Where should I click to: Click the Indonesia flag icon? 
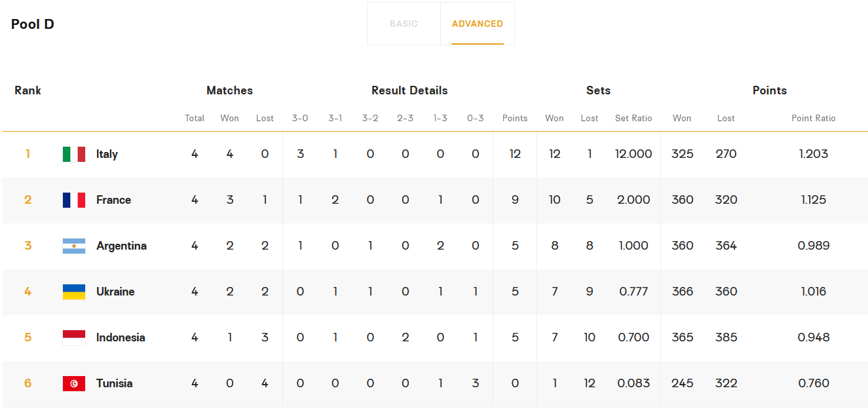[74, 337]
